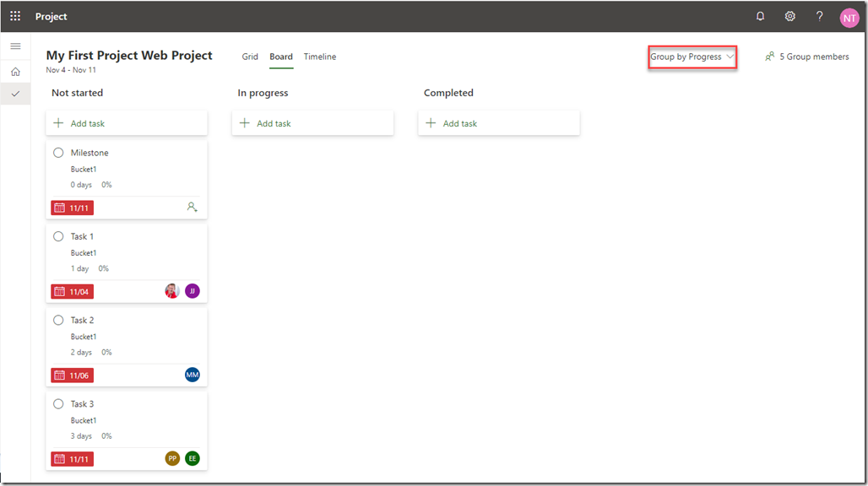Switch to the Grid tab
Screen dimensions: 868x486
point(250,57)
